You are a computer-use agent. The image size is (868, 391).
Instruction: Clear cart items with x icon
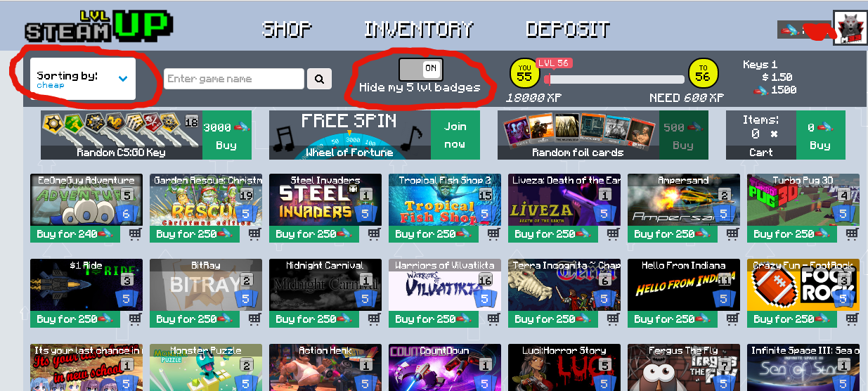(x=773, y=134)
